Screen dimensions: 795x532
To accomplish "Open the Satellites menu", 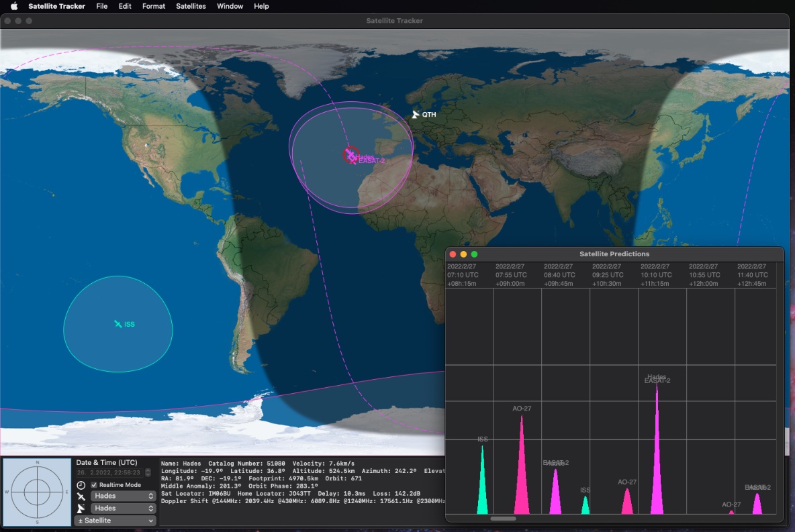I will 191,6.
